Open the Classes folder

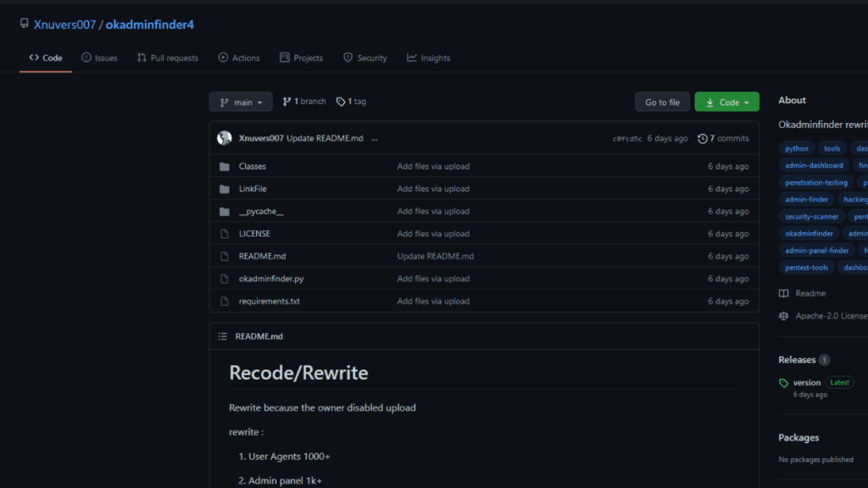click(252, 166)
